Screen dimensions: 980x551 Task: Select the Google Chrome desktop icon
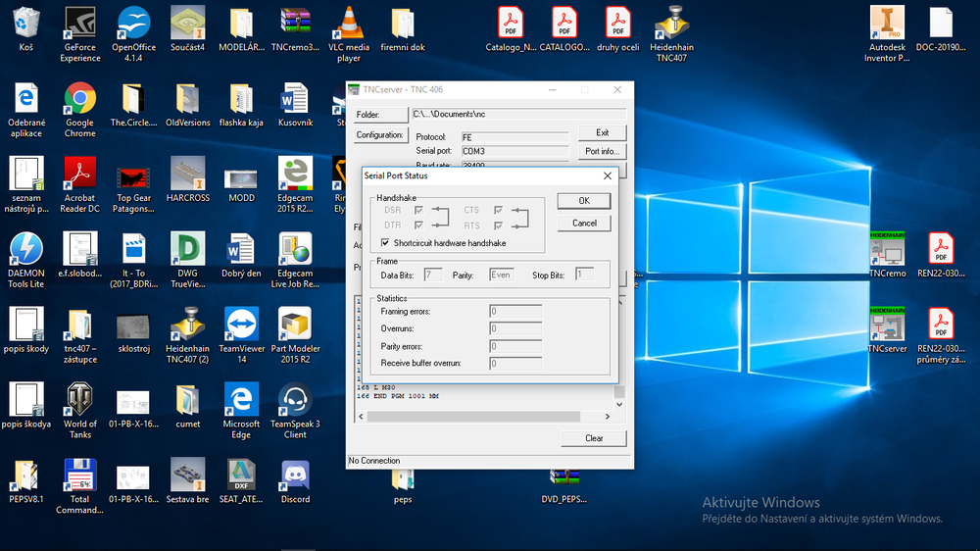pyautogui.click(x=79, y=99)
